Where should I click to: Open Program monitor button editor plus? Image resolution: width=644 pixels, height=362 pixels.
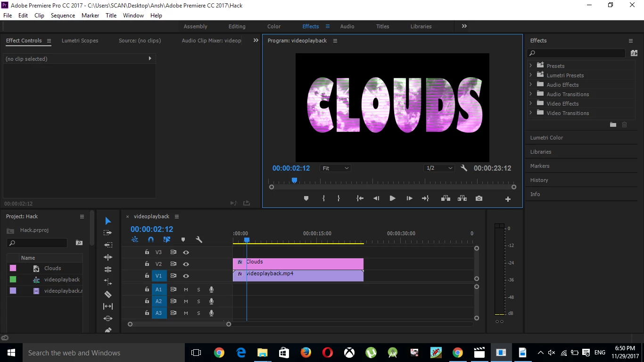click(x=508, y=199)
